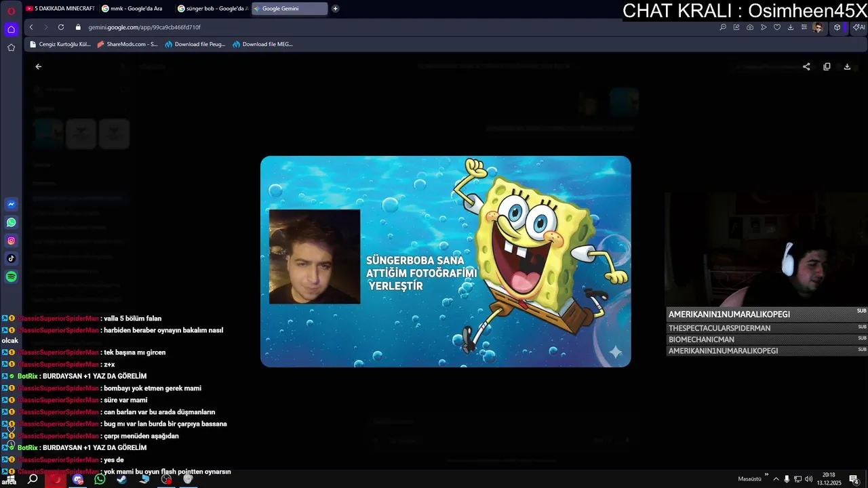Switch to mmk Google'da Ara tab
868x488 pixels.
(x=136, y=9)
